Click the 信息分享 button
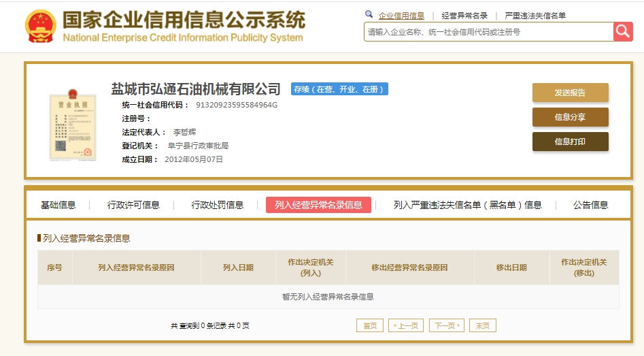The width and height of the screenshot is (644, 356). 570,117
